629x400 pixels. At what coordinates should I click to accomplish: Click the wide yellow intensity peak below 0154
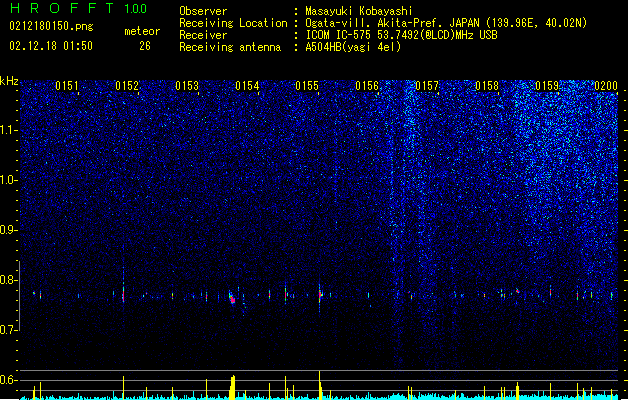click(233, 387)
